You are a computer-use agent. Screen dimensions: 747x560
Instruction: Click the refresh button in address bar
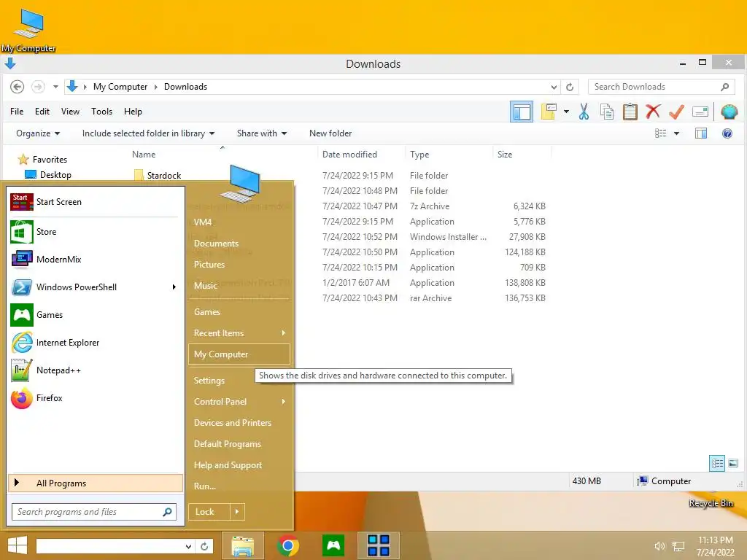point(570,87)
